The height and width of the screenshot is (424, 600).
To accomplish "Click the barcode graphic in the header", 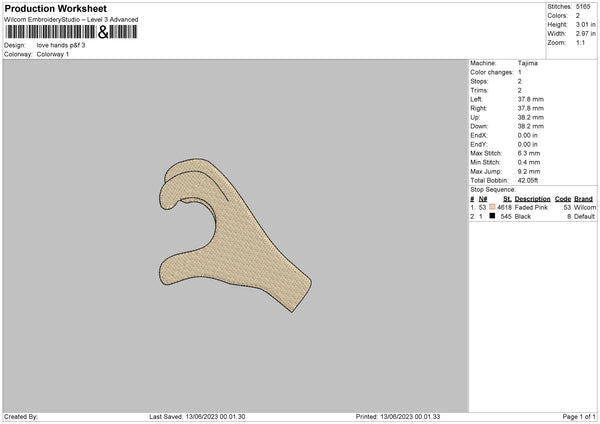I will pyautogui.click(x=71, y=32).
